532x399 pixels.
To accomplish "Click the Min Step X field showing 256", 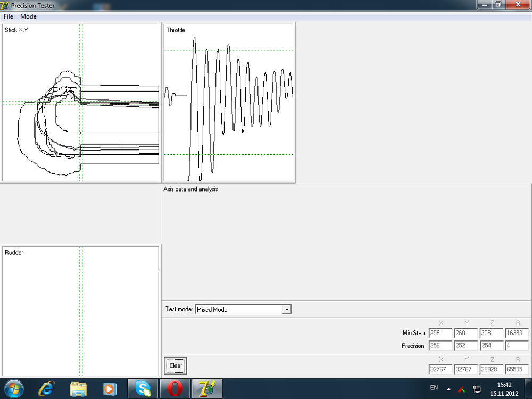I will click(x=440, y=333).
